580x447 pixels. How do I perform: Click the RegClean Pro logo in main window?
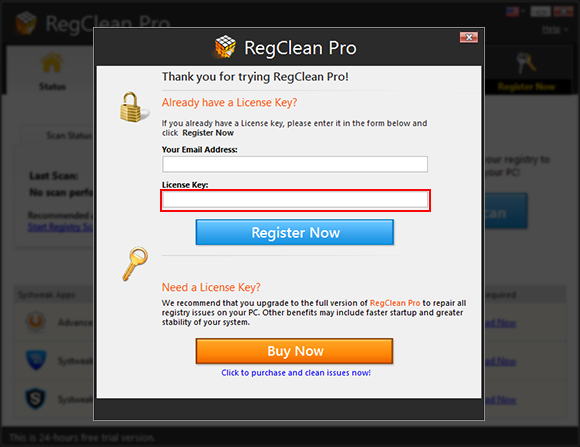tap(26, 23)
